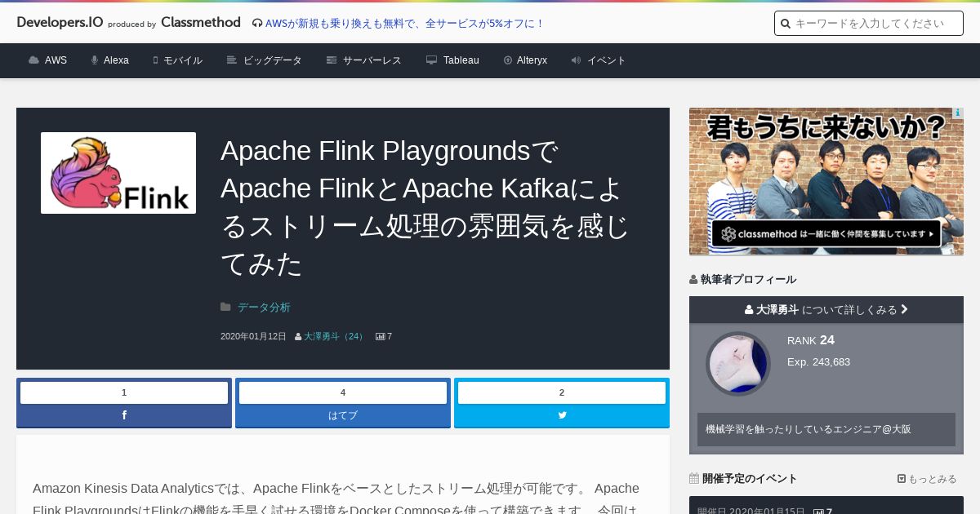Open the classmethod recruiting banner ad
This screenshot has height=514, width=980.
pos(826,181)
